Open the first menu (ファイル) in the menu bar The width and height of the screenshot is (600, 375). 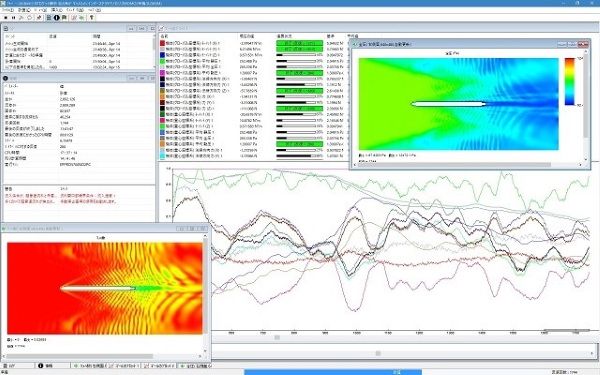(8, 10)
